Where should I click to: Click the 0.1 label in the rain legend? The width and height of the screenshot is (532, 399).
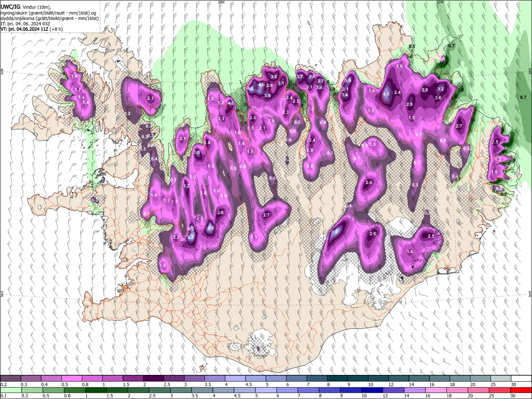3,396
